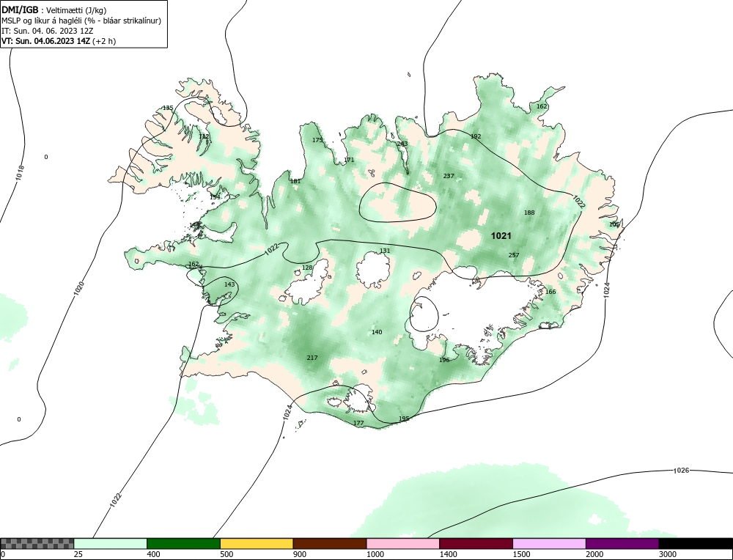
Task: Select the brown 900–1000 legend swatch
Action: tap(330, 544)
